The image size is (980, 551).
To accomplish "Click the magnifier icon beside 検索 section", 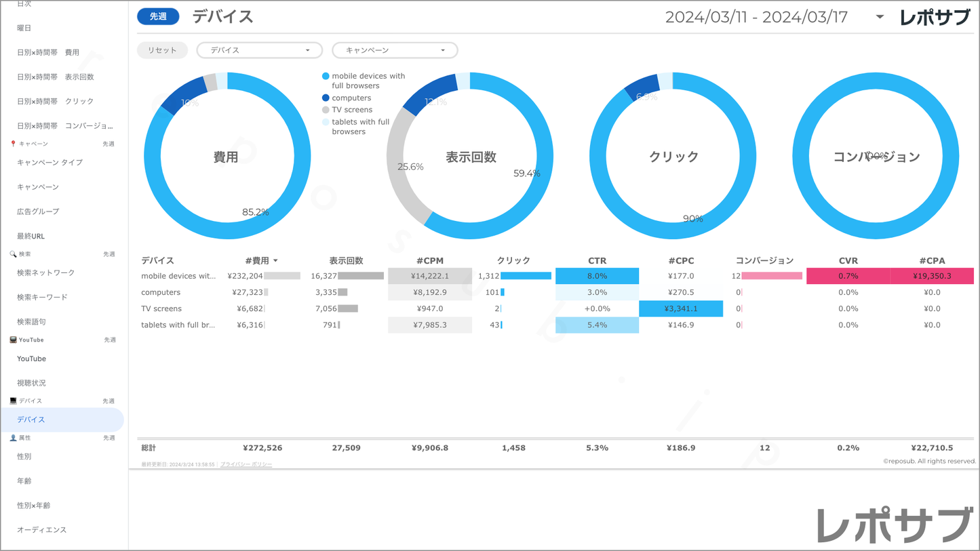I will (x=13, y=254).
